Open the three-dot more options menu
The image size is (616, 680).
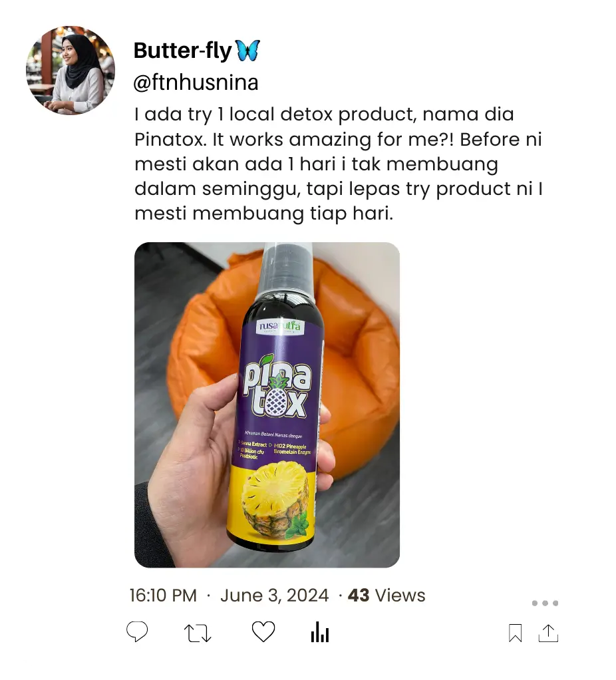click(x=545, y=603)
